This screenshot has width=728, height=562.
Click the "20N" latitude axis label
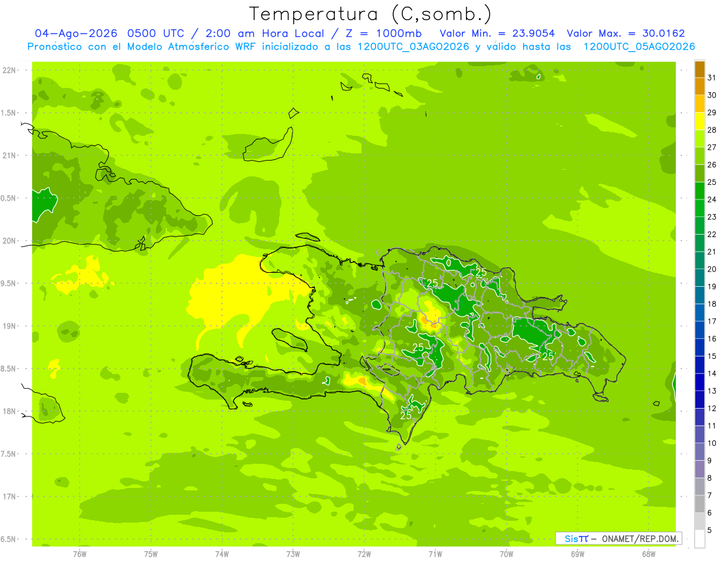point(9,241)
